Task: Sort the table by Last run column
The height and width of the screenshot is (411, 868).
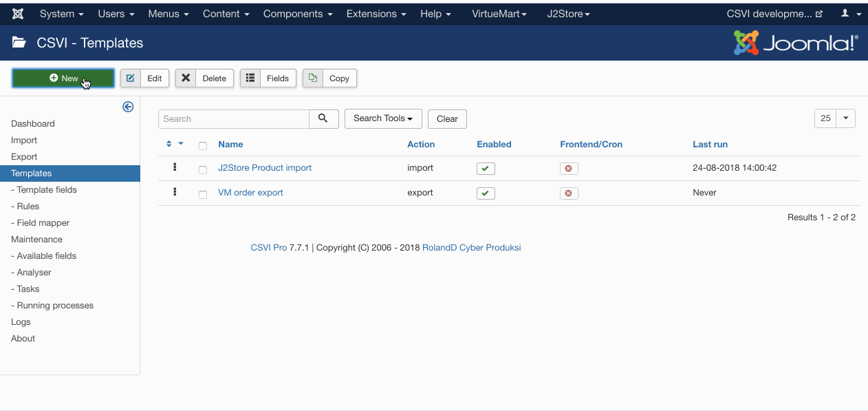Action: 710,145
